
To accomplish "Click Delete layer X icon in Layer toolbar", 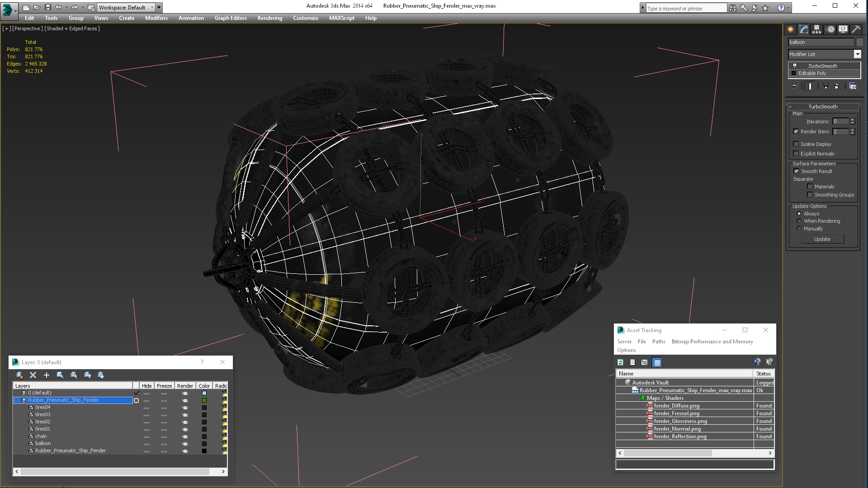I will click(33, 375).
